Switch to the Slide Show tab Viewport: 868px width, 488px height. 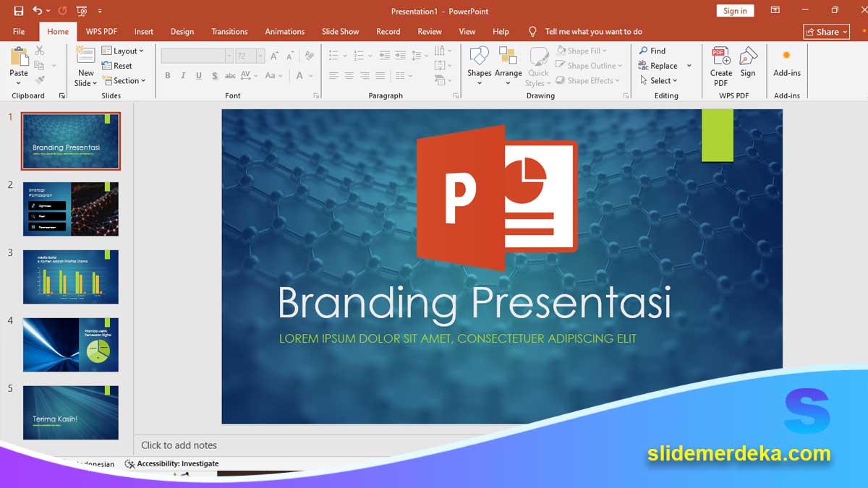pyautogui.click(x=340, y=32)
